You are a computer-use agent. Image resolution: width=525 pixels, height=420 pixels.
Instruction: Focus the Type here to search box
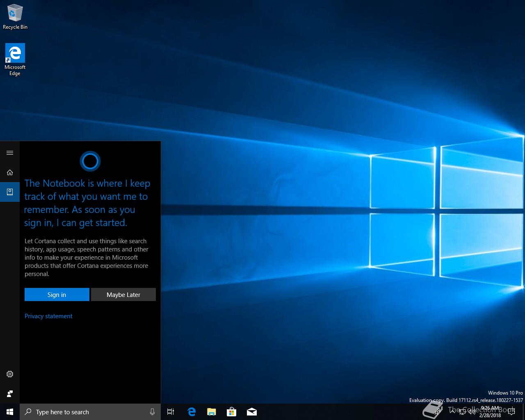[90, 412]
